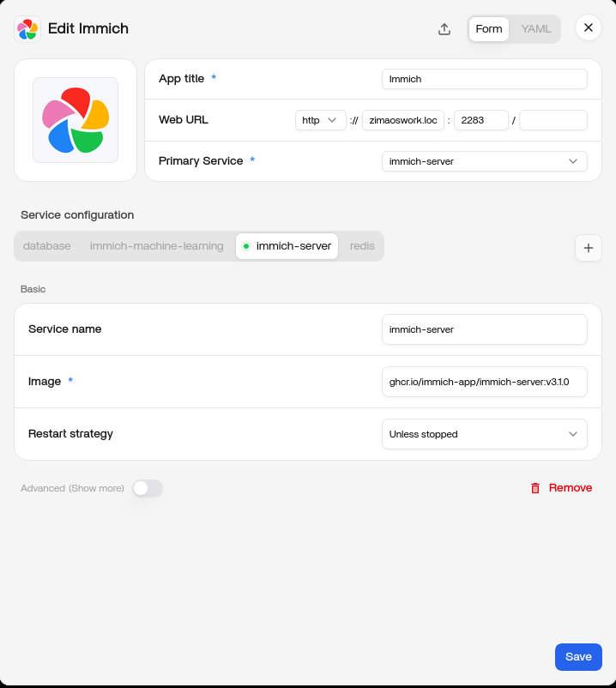Select the immich-machine-learning service tab
The width and height of the screenshot is (616, 688).
coord(157,246)
